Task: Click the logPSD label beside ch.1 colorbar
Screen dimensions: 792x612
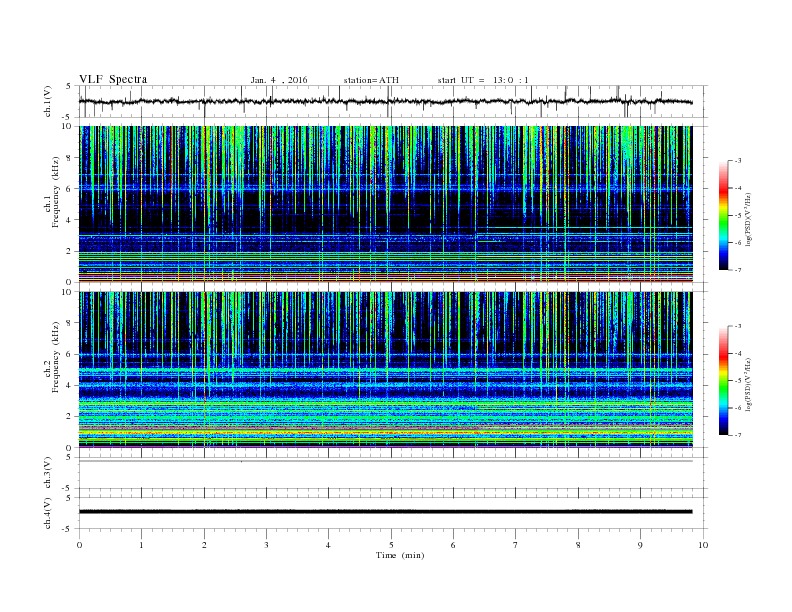Action: (x=750, y=215)
